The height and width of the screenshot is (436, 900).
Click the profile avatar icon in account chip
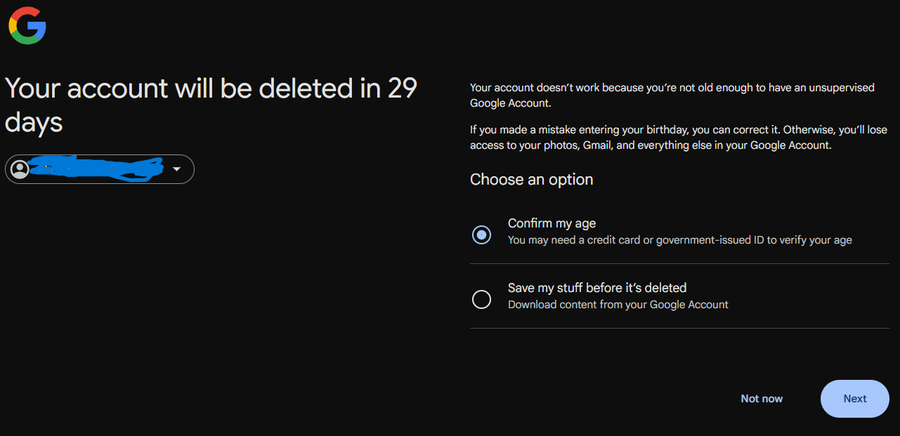coord(19,169)
